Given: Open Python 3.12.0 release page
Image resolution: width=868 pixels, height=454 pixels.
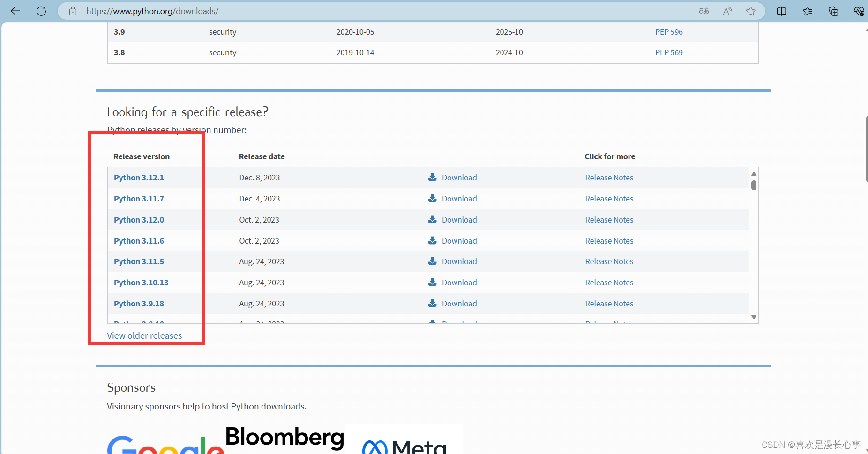Looking at the screenshot, I should [139, 220].
